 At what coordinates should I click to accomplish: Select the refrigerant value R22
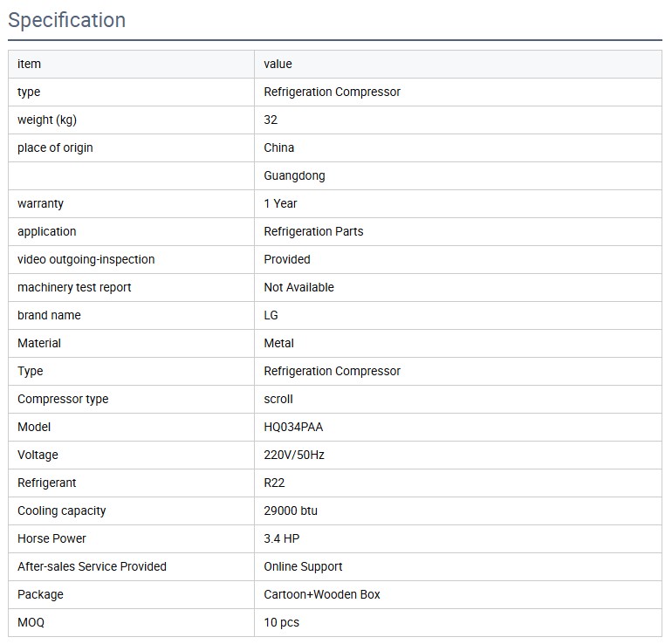coord(274,483)
